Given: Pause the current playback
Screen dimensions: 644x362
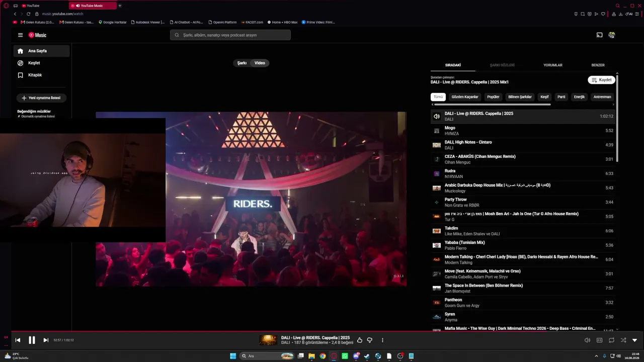Looking at the screenshot, I should click(x=32, y=340).
